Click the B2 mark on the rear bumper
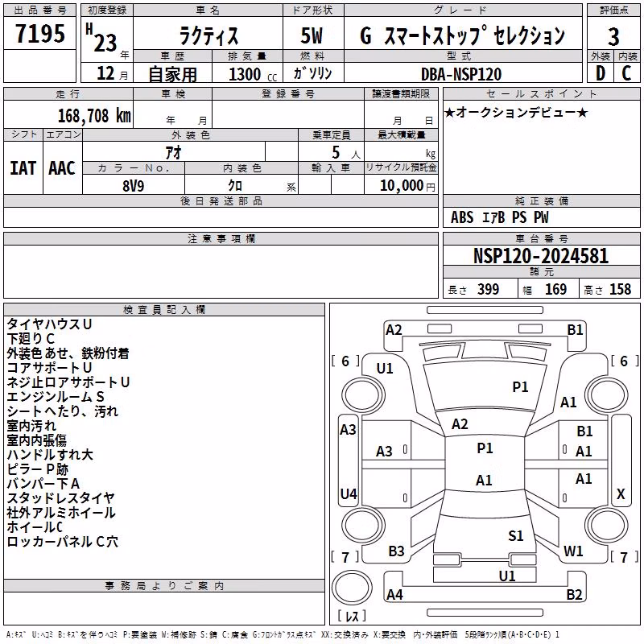 point(574,594)
